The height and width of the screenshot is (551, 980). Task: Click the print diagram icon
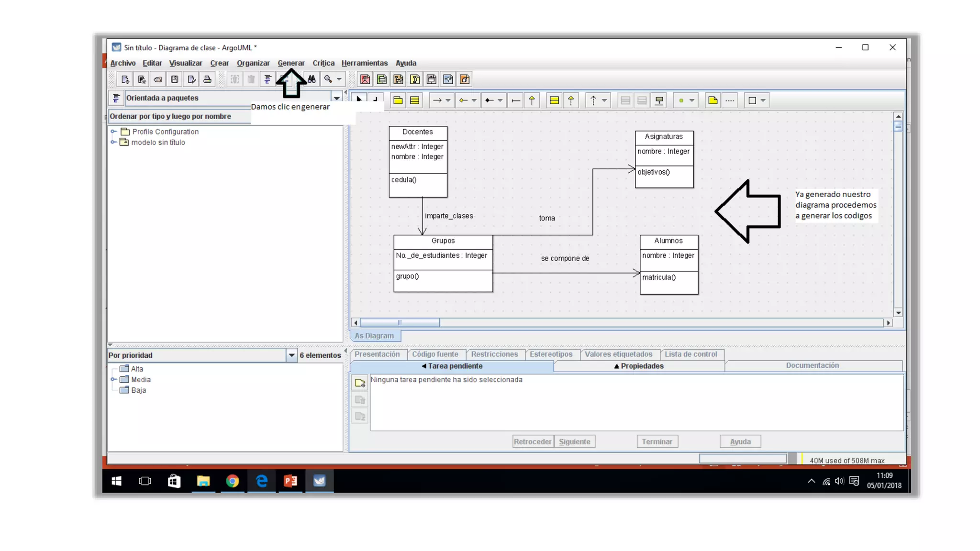pyautogui.click(x=207, y=79)
